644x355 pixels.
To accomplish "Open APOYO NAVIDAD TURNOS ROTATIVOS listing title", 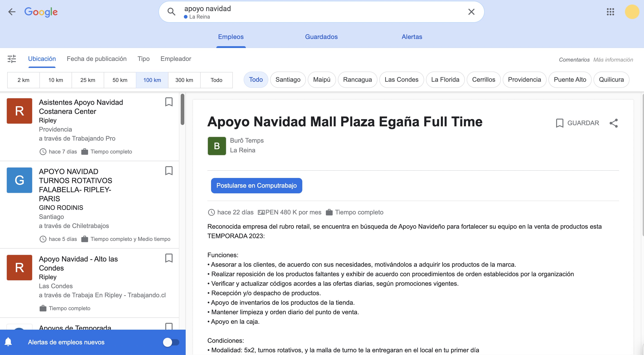I will point(75,185).
